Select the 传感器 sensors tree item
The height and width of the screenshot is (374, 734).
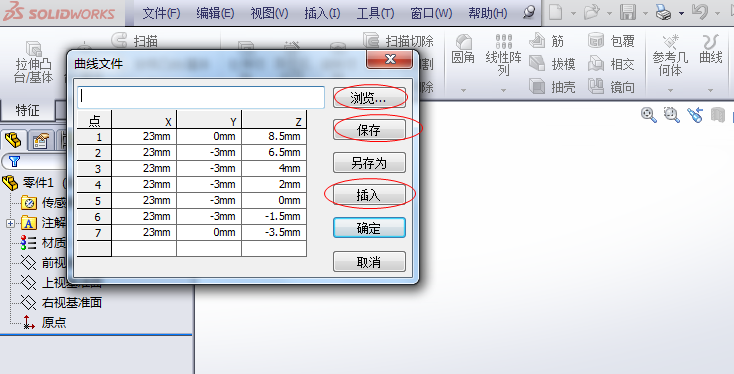click(43, 203)
